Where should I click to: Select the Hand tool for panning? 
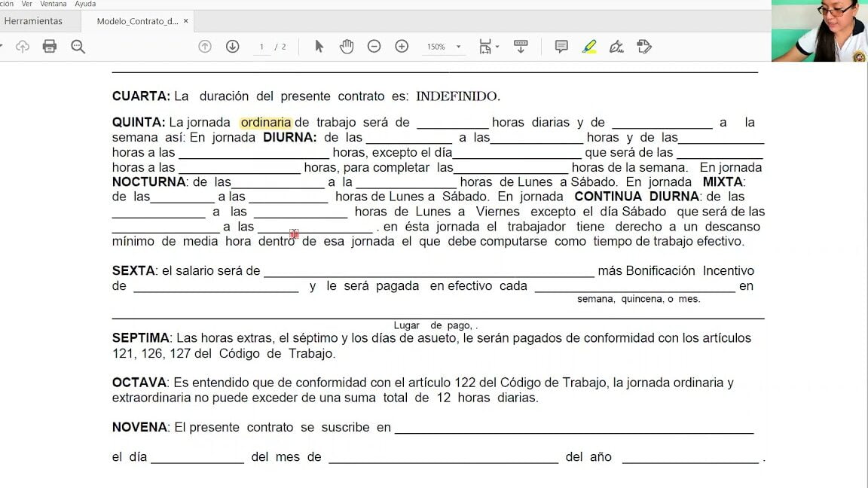[346, 46]
